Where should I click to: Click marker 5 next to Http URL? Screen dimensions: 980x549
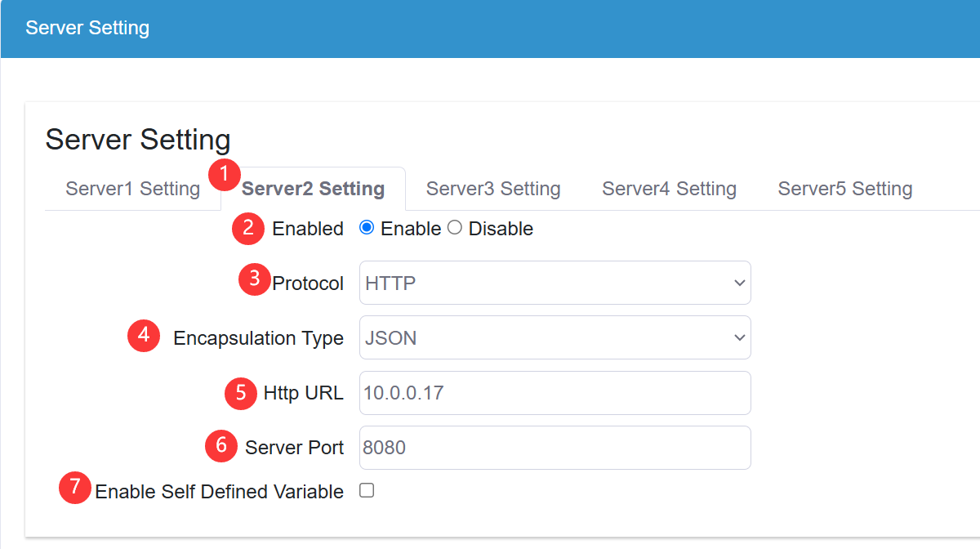tap(240, 393)
